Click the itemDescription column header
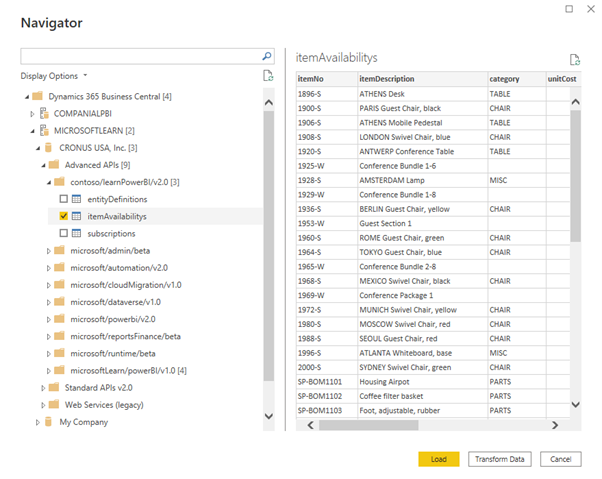Viewport: 602px width, 479px height. pos(423,79)
